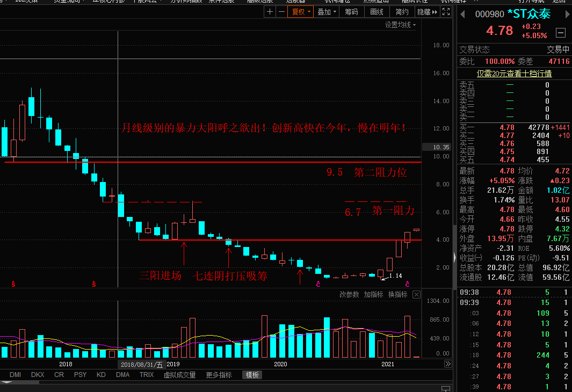Collapse quote panel minus box icon
572x392 pixels.
pos(561,33)
